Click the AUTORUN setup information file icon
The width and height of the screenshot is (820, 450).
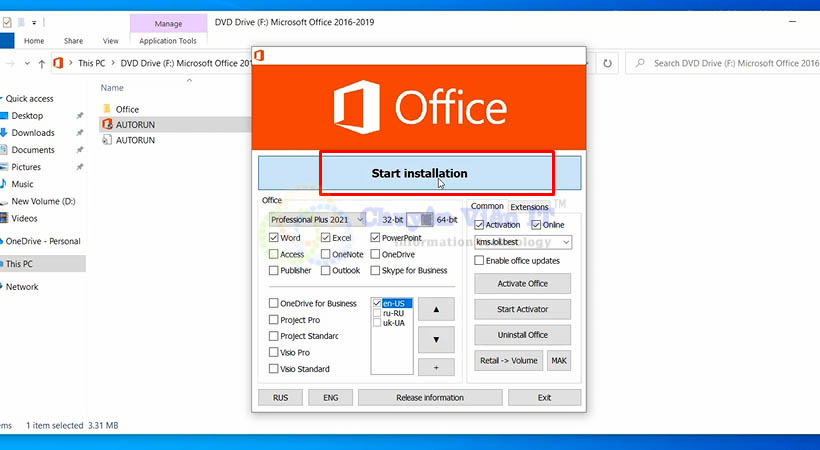107,141
